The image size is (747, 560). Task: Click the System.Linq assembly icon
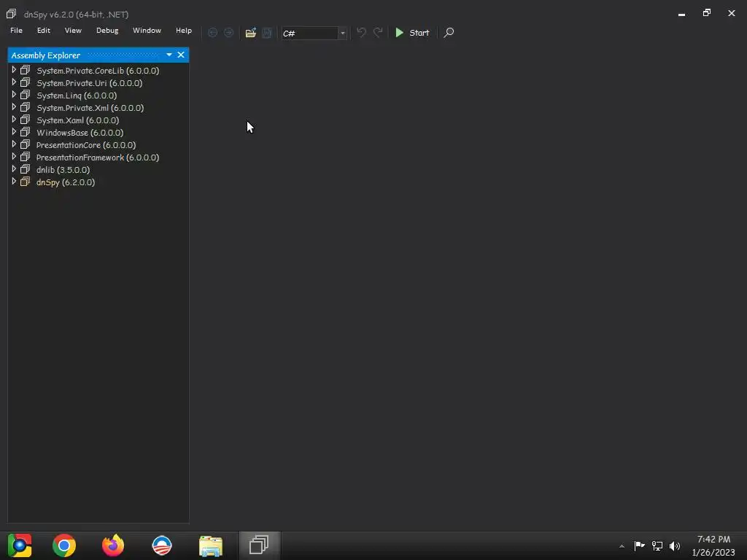pos(26,95)
